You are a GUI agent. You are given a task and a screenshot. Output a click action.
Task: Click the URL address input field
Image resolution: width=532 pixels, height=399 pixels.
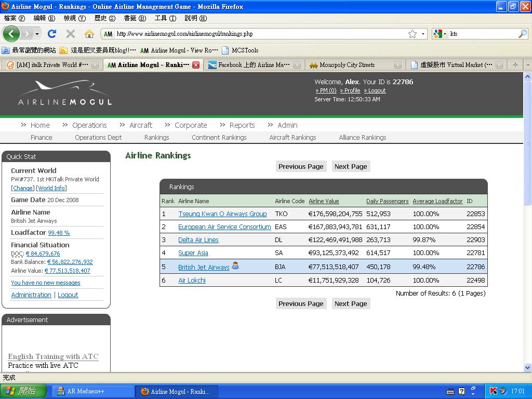[260, 34]
